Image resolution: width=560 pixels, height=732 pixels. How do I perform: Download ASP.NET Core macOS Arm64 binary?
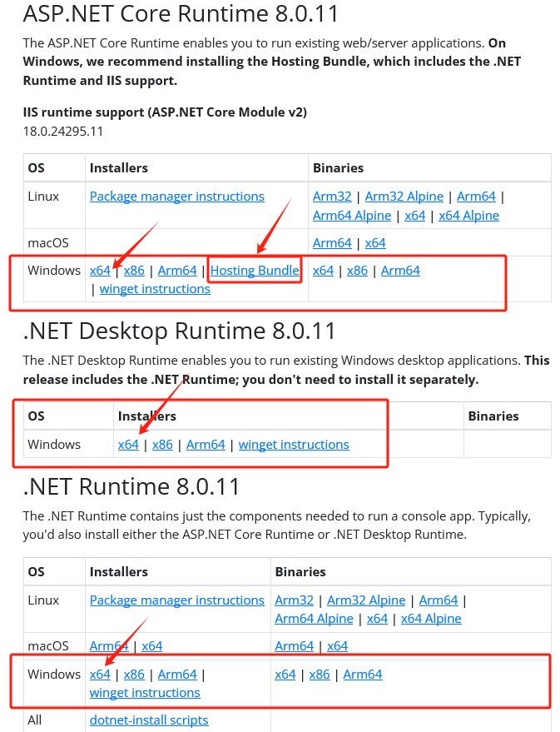pos(332,243)
